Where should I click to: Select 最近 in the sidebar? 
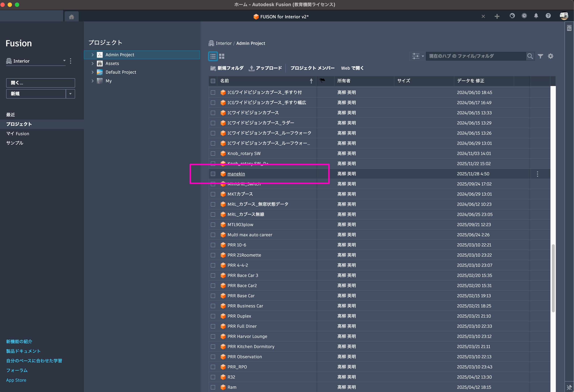click(11, 115)
